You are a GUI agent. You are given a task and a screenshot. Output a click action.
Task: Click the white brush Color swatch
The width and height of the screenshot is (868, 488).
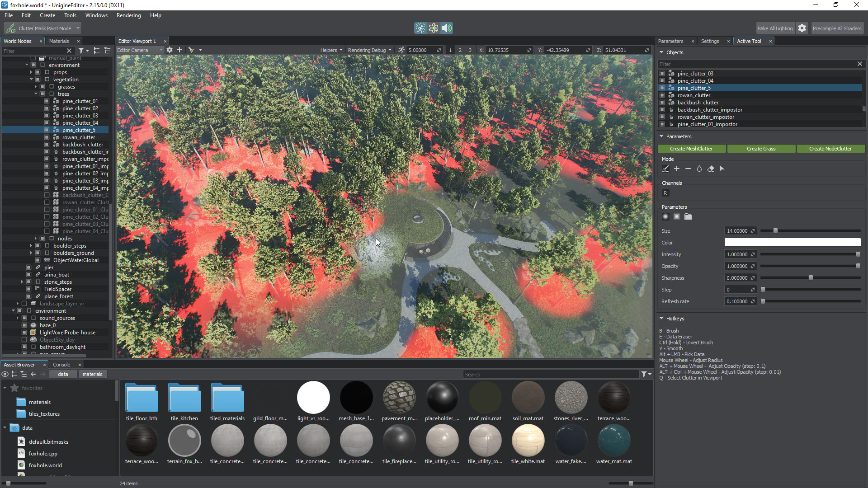(x=792, y=243)
